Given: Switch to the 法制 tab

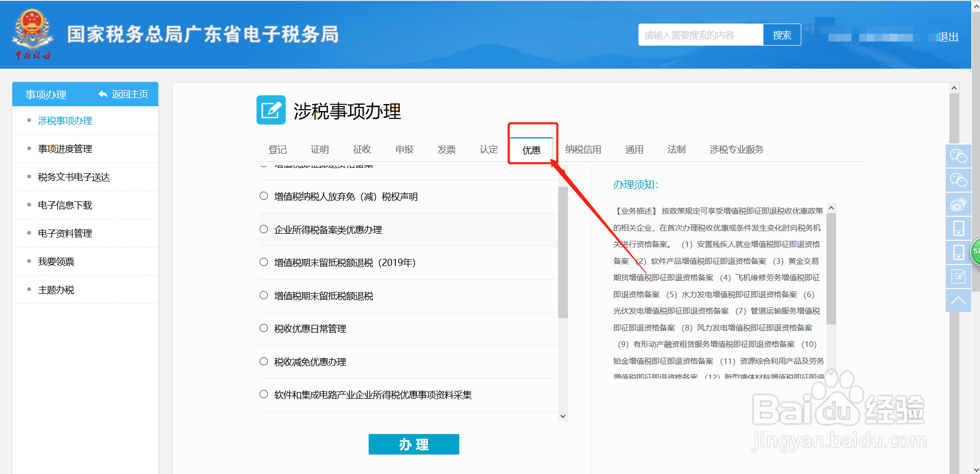Looking at the screenshot, I should (676, 149).
